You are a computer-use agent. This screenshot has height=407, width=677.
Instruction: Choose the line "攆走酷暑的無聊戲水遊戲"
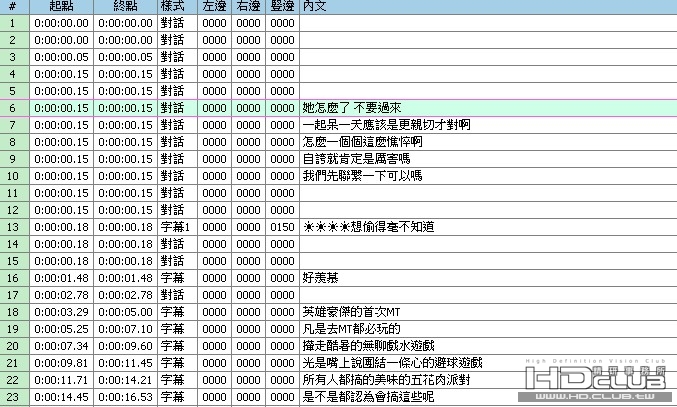(368, 346)
